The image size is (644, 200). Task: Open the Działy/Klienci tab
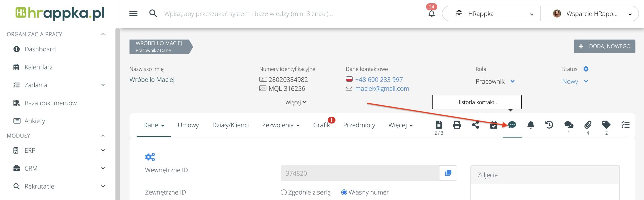pos(230,125)
